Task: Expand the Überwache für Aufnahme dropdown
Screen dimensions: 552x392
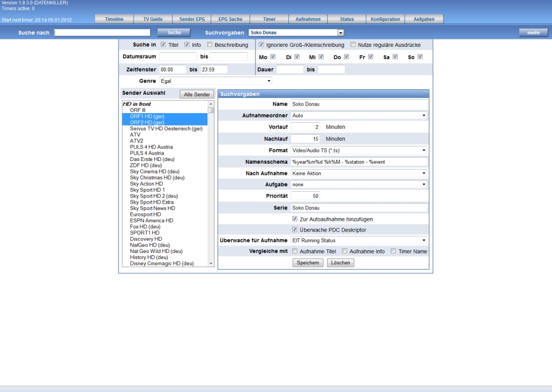Action: [358, 240]
